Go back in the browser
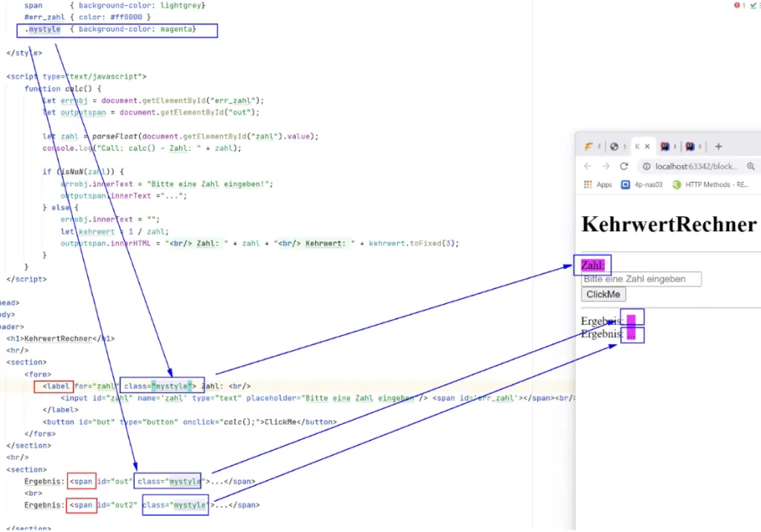Screen dimensions: 761x532 (588, 166)
